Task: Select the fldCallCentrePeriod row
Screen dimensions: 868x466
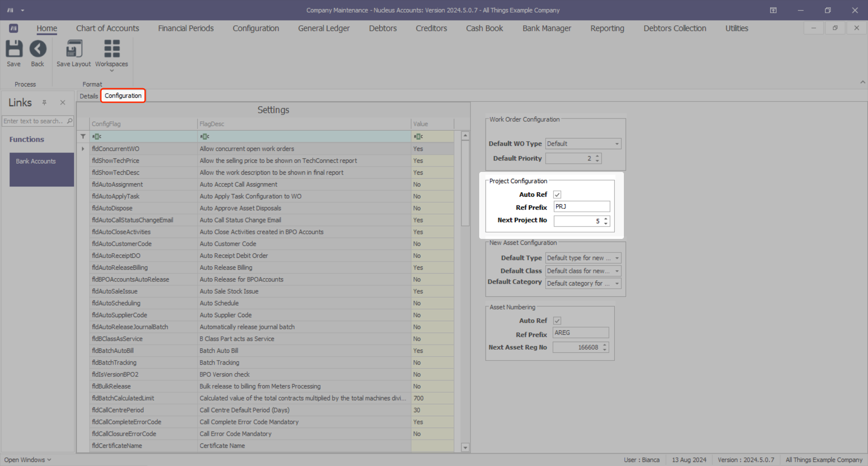Action: point(273,410)
